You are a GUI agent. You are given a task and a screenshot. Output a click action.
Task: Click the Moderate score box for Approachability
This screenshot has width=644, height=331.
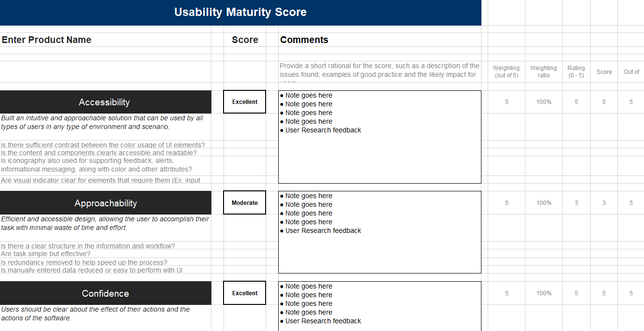(x=245, y=203)
